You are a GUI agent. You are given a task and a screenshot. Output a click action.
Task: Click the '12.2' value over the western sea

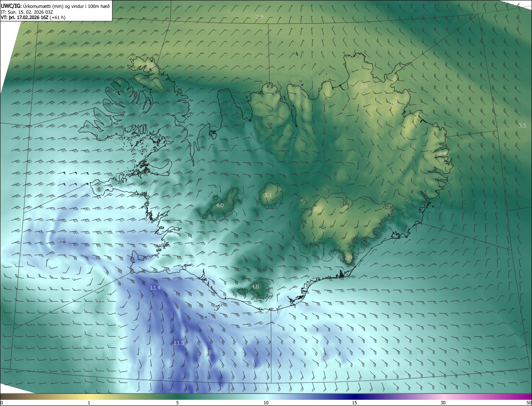63,242
